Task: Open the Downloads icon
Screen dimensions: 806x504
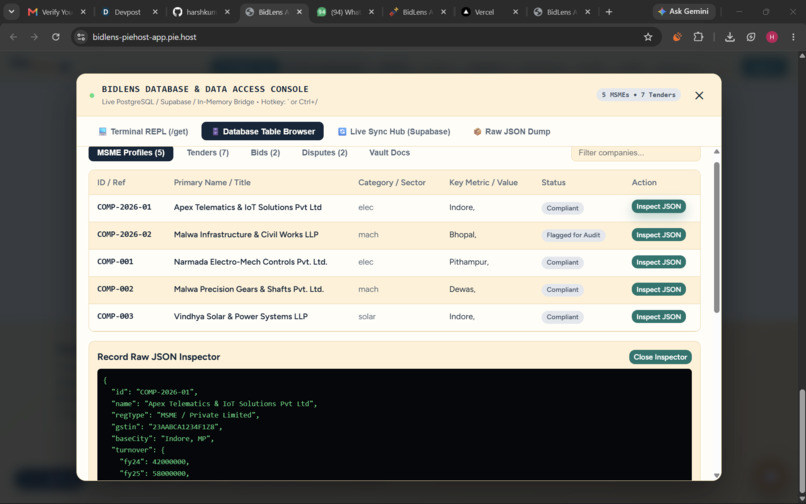Action: (729, 37)
